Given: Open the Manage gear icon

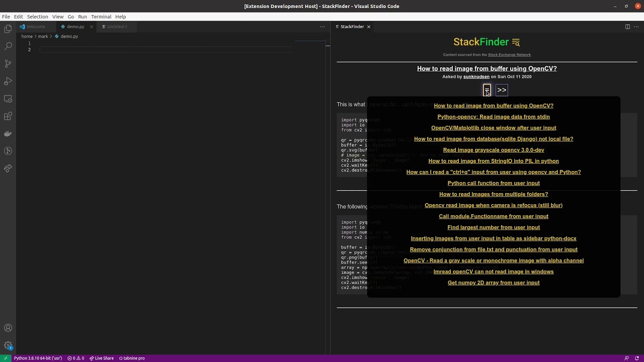Looking at the screenshot, I should pyautogui.click(x=8, y=345).
